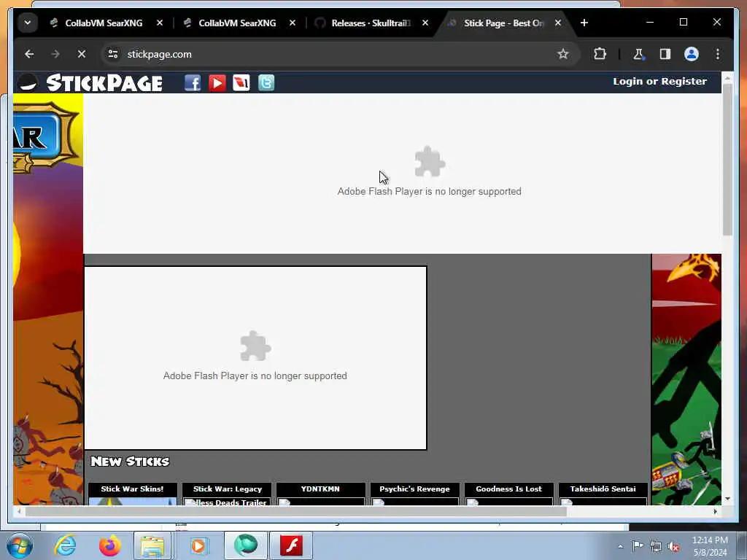Toggle the Chrome side panel
This screenshot has width=747, height=560.
pyautogui.click(x=665, y=54)
